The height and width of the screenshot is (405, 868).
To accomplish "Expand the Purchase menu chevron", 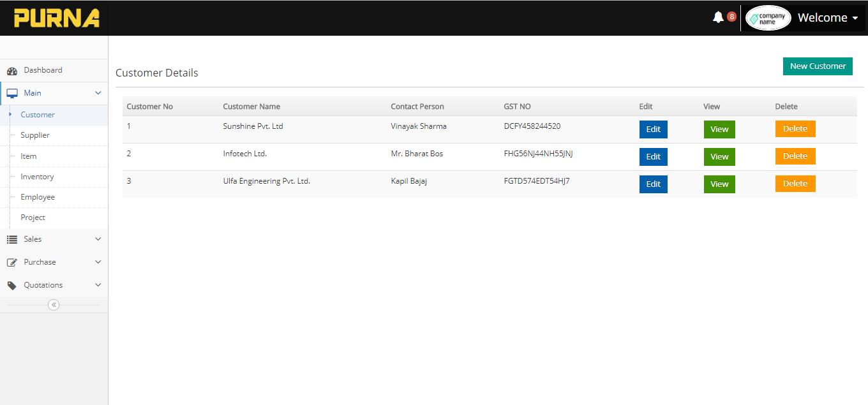I will pos(98,261).
